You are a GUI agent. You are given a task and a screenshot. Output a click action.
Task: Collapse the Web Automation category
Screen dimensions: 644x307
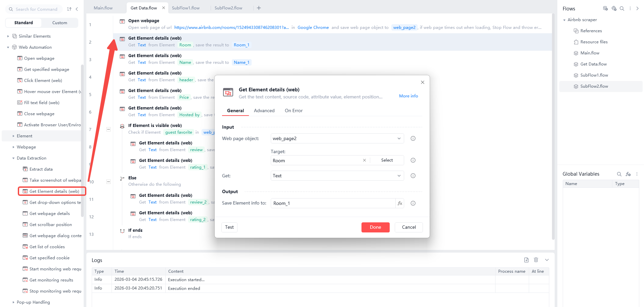click(x=8, y=47)
